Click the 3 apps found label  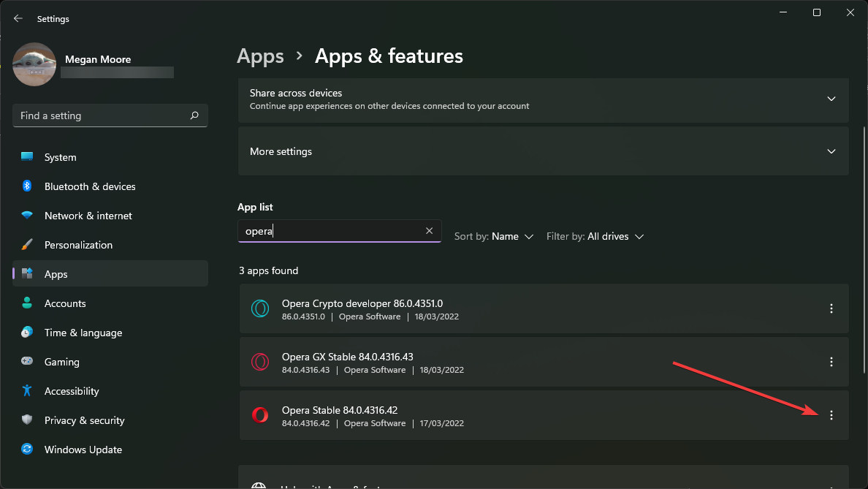[x=268, y=270]
